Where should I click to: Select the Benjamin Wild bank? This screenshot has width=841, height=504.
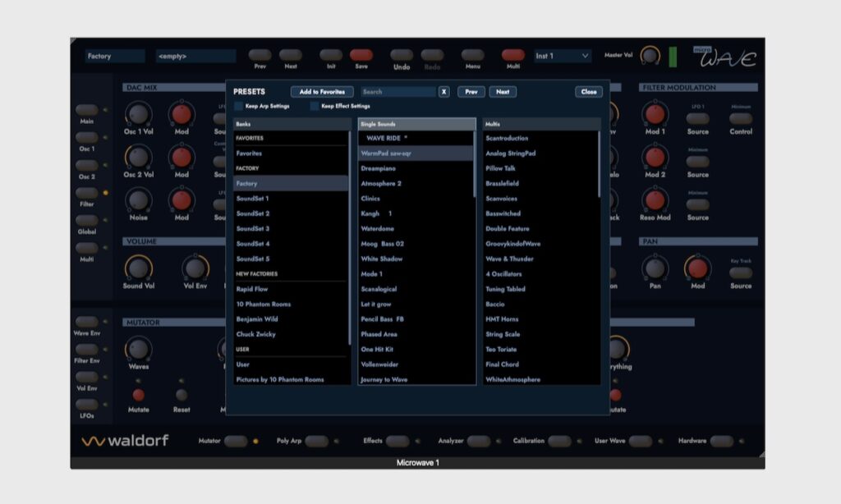[x=291, y=319]
